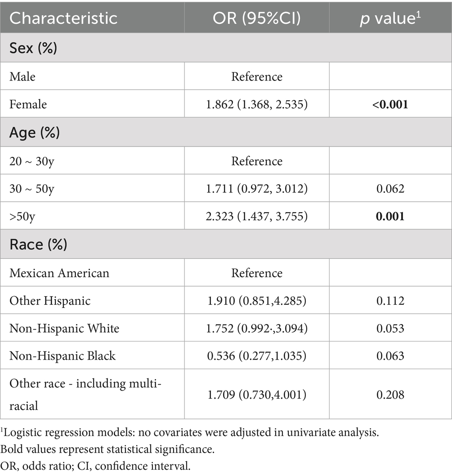The width and height of the screenshot is (452, 476).
Task: Click the bold <0.001 p value
Action: 390,104
